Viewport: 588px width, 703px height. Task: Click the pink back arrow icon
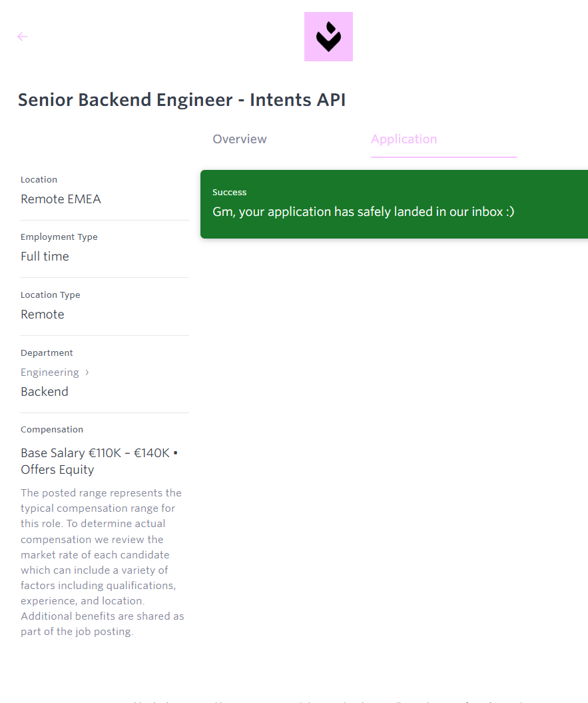(x=23, y=37)
